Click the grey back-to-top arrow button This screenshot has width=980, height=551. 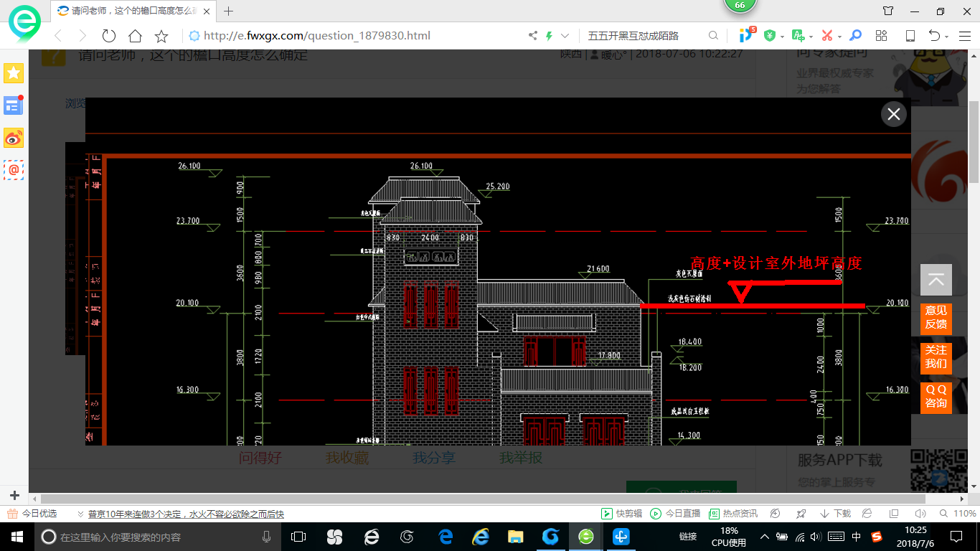pyautogui.click(x=936, y=280)
